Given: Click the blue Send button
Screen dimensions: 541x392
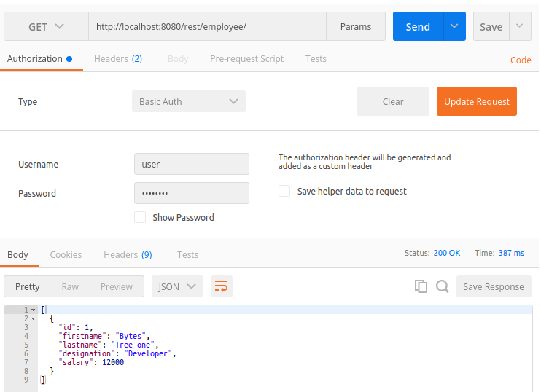Looking at the screenshot, I should [x=418, y=26].
